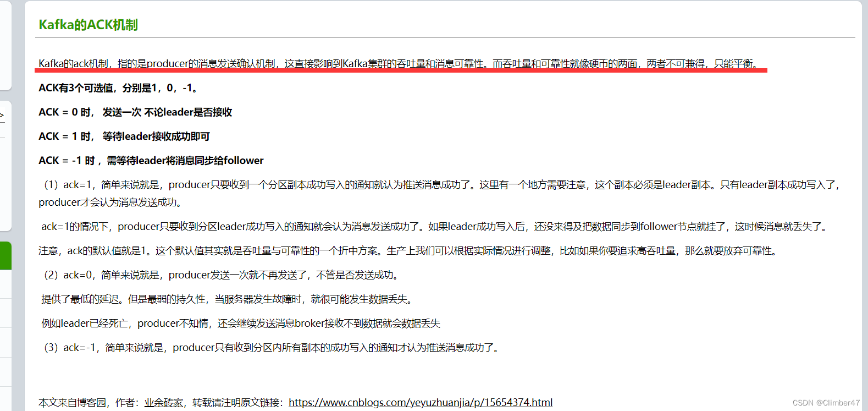The image size is (868, 411).
Task: Click the line ACK = 0 时 发送一次
Action: pyautogui.click(x=135, y=112)
